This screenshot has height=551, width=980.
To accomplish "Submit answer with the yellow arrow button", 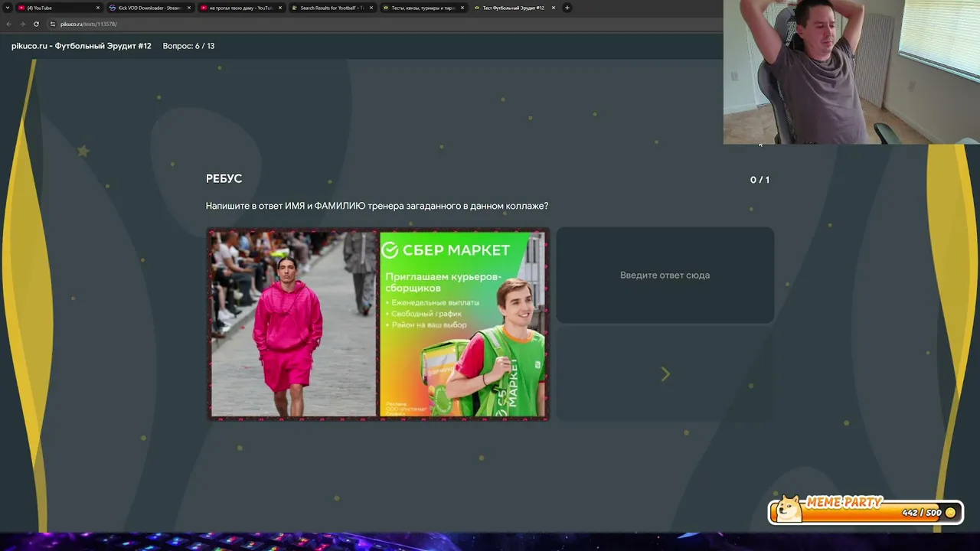I will 665,374.
